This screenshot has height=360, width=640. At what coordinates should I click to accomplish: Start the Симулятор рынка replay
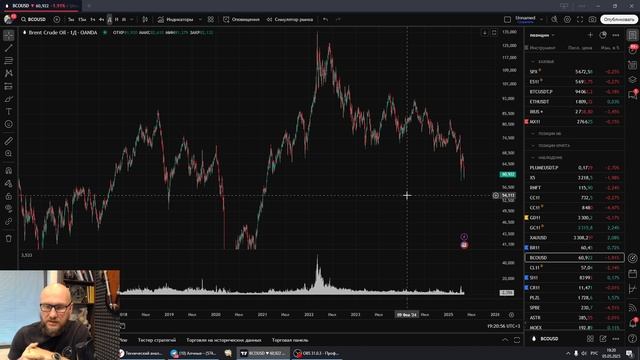click(290, 19)
